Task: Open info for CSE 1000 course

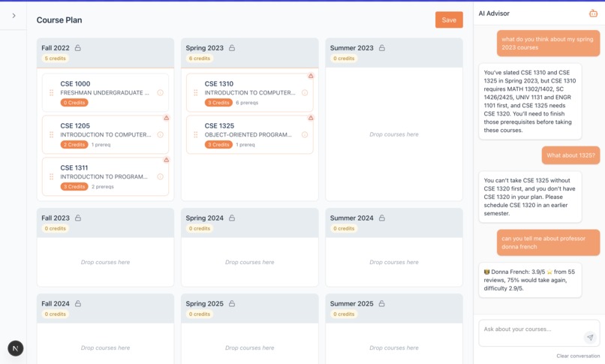Action: tap(160, 92)
